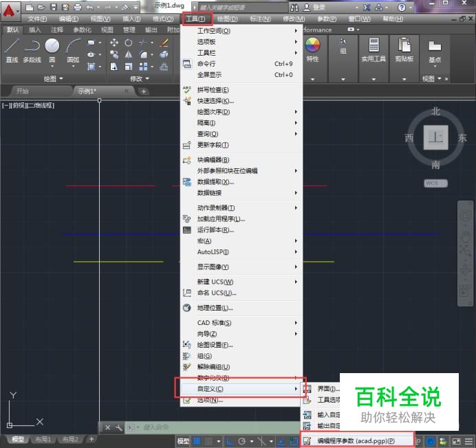This screenshot has width=476, height=448.
Task: Open the Group (组) panel
Action: click(343, 46)
